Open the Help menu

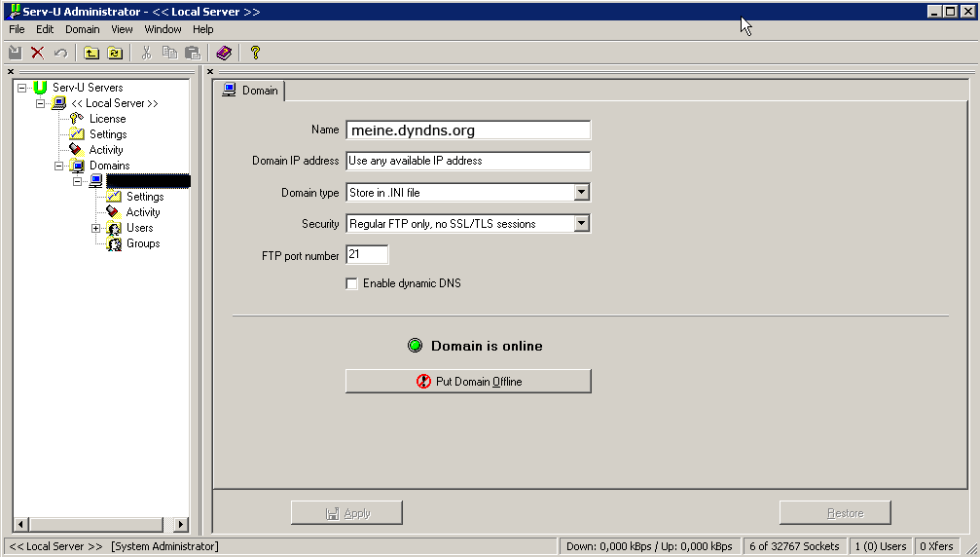(202, 29)
